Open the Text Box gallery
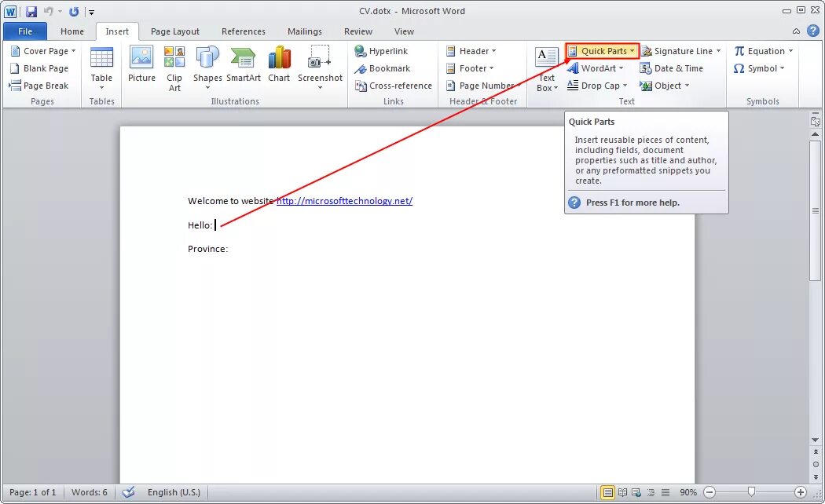The image size is (825, 504). (x=547, y=68)
